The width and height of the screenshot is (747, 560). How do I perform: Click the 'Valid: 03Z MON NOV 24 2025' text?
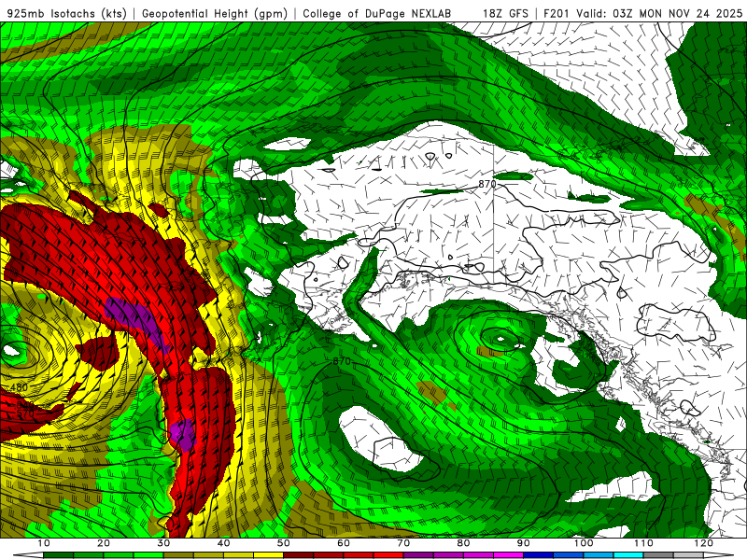[x=659, y=13]
